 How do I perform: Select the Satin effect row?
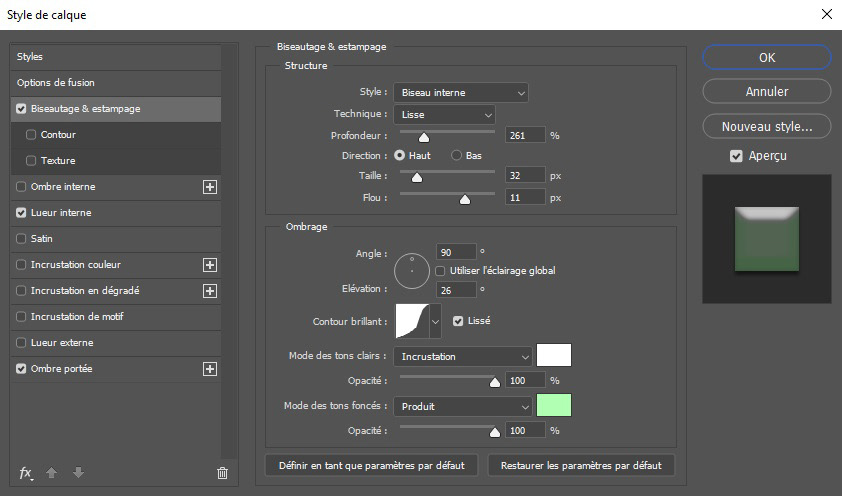coord(115,238)
